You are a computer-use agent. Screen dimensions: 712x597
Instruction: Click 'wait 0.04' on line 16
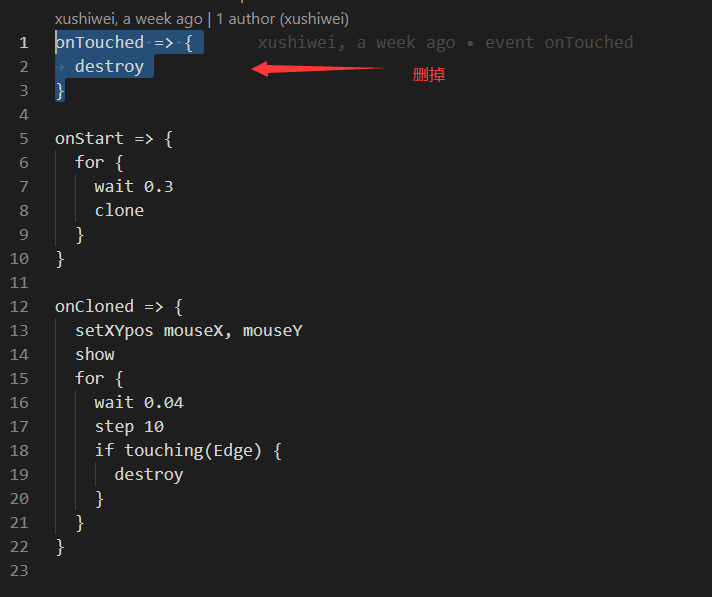[139, 403]
